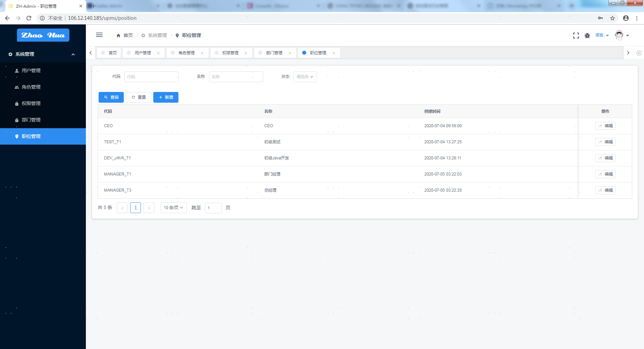644x349 pixels.
Task: Click the 重置 reset button
Action: (139, 97)
